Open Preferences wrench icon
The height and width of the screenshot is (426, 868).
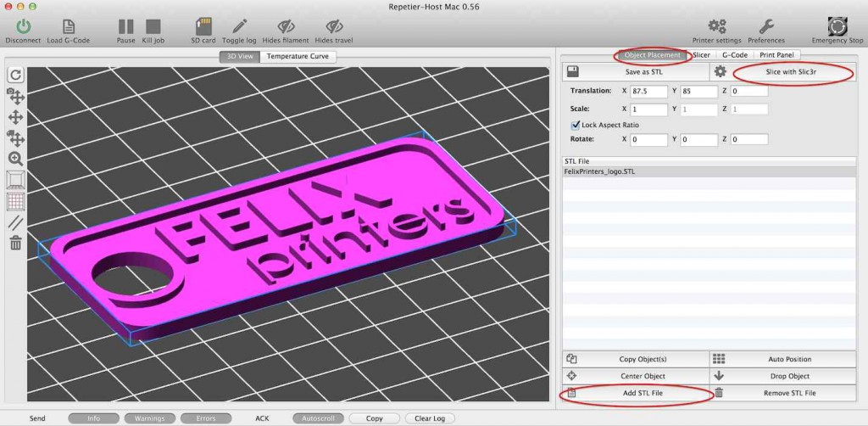pos(766,26)
